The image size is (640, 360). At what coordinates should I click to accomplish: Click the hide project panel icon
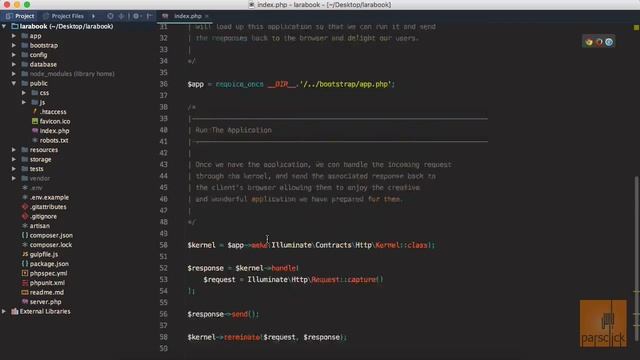[x=149, y=16]
